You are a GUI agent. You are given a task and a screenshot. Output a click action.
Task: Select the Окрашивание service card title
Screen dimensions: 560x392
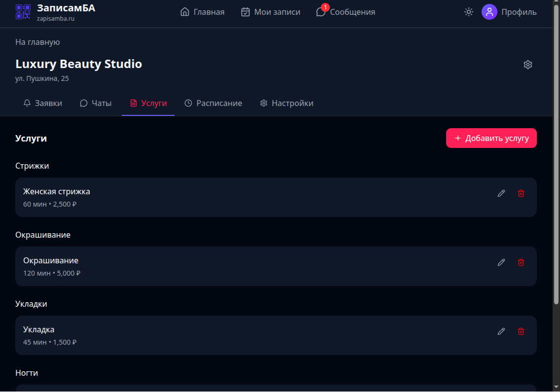[51, 260]
